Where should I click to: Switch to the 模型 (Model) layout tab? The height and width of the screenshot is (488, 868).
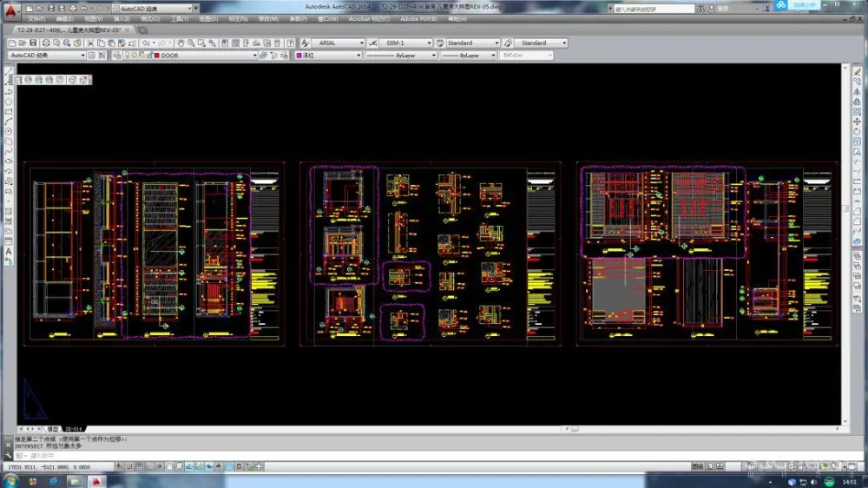coord(53,429)
